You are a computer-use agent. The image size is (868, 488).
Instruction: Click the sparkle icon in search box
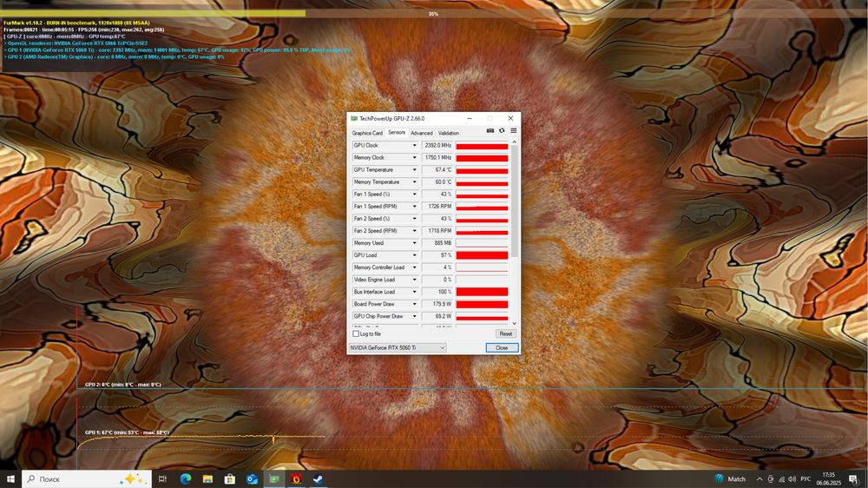pyautogui.click(x=134, y=478)
